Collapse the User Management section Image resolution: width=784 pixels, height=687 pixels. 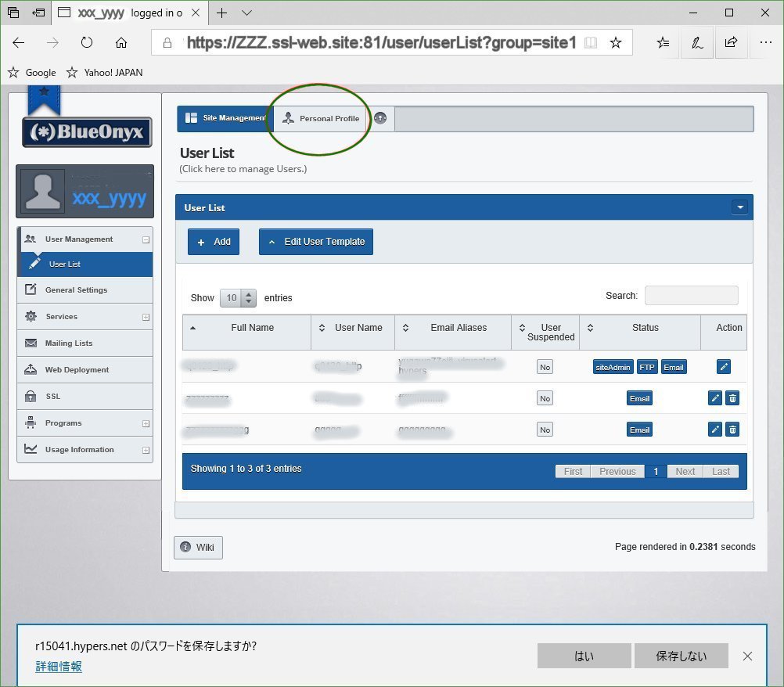pos(146,238)
